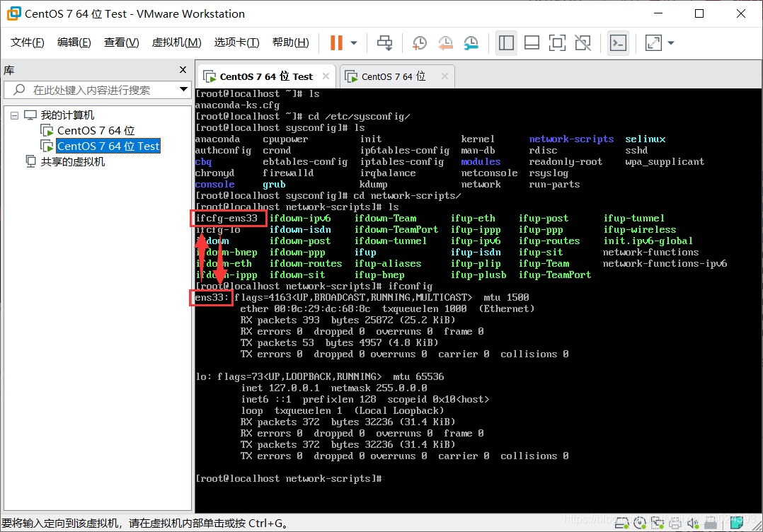
Task: Select CentOS 7 64 位 Test tree item
Action: click(x=108, y=146)
